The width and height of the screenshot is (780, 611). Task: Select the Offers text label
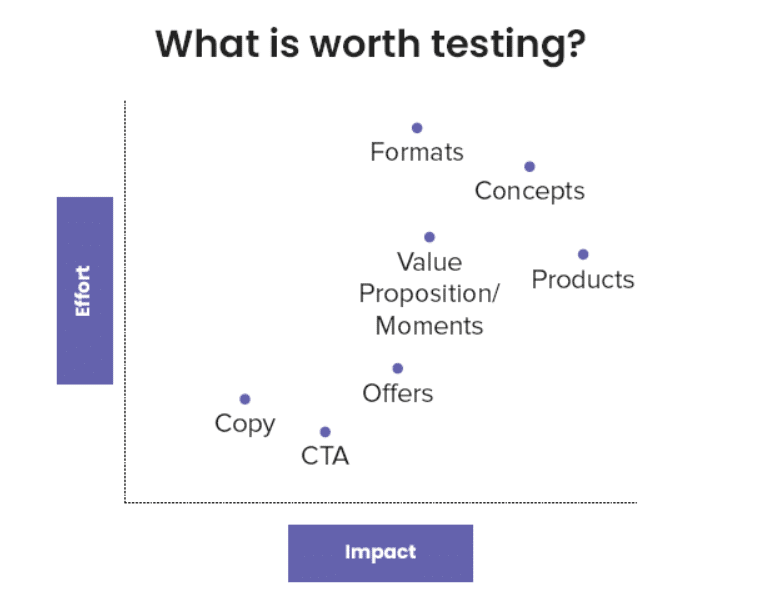(x=397, y=393)
